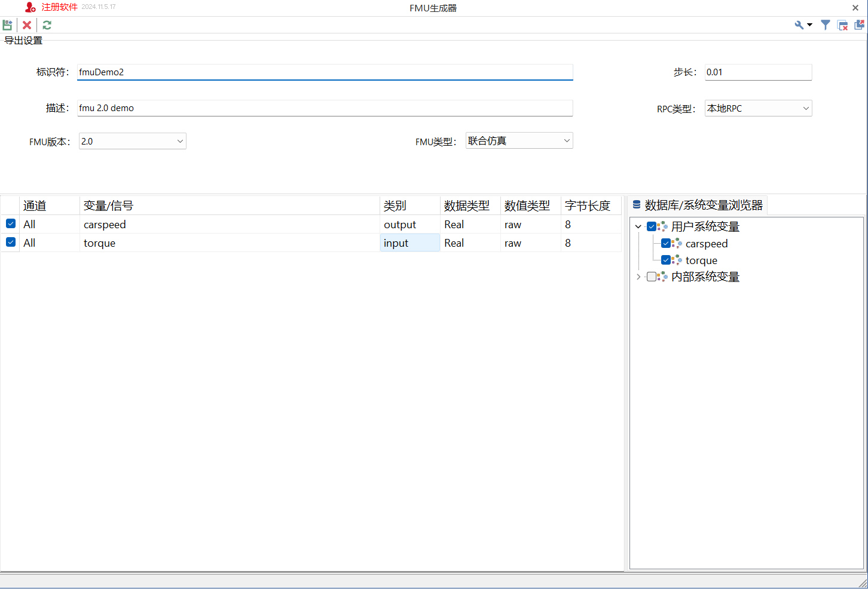Uncheck the carspeed row checkbox in the table
This screenshot has width=868, height=589.
coord(10,223)
